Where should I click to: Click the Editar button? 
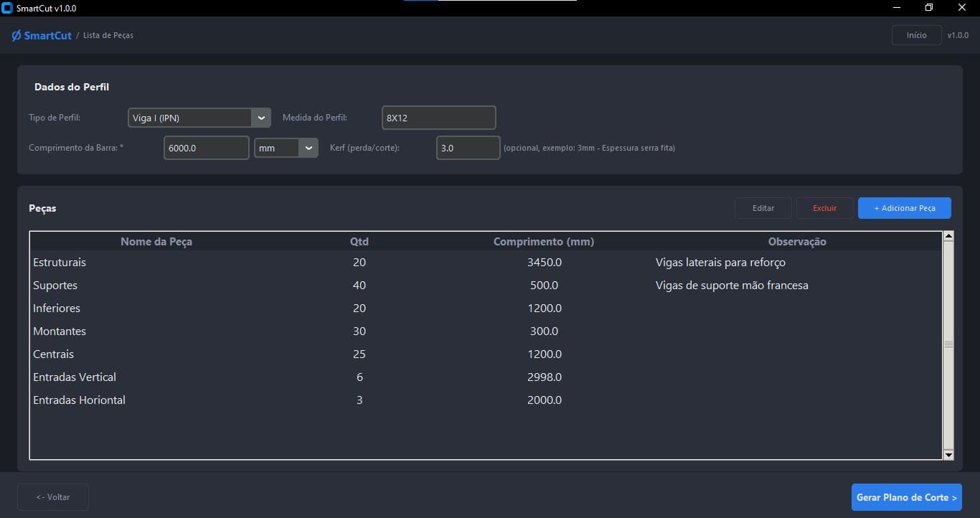763,208
